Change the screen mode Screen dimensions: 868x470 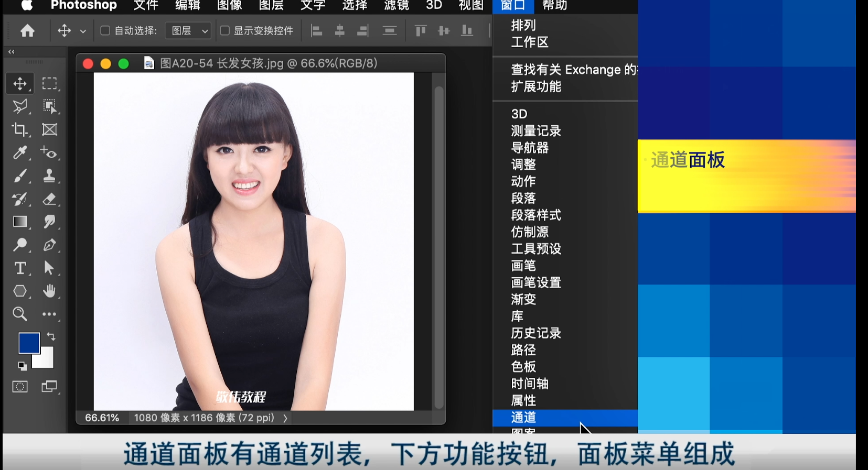[x=49, y=387]
